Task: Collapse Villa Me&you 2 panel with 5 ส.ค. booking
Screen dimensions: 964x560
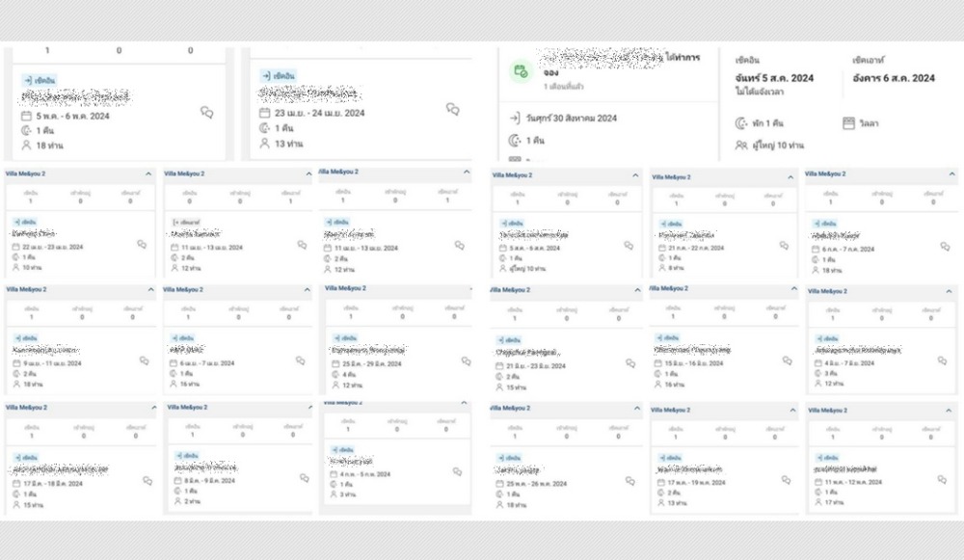Action: point(635,175)
